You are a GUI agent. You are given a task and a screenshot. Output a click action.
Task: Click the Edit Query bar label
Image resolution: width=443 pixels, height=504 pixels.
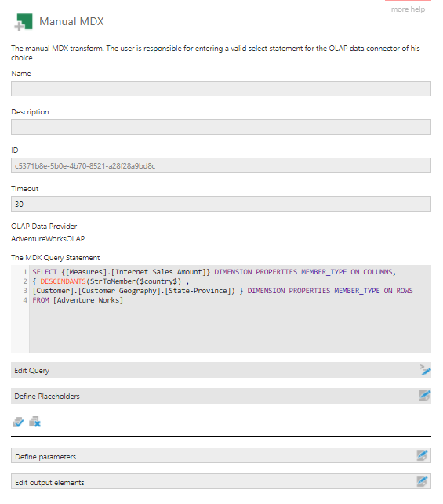(x=32, y=371)
